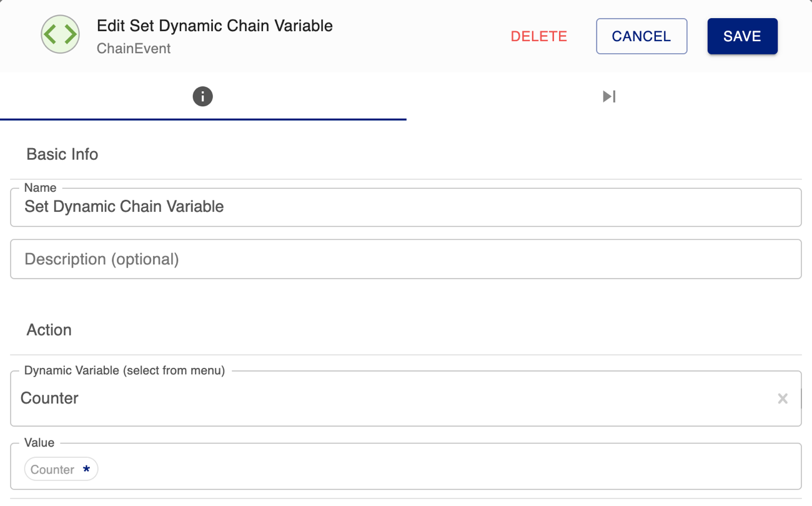
Task: Click the green code brackets ChainEvent icon
Action: pos(61,34)
